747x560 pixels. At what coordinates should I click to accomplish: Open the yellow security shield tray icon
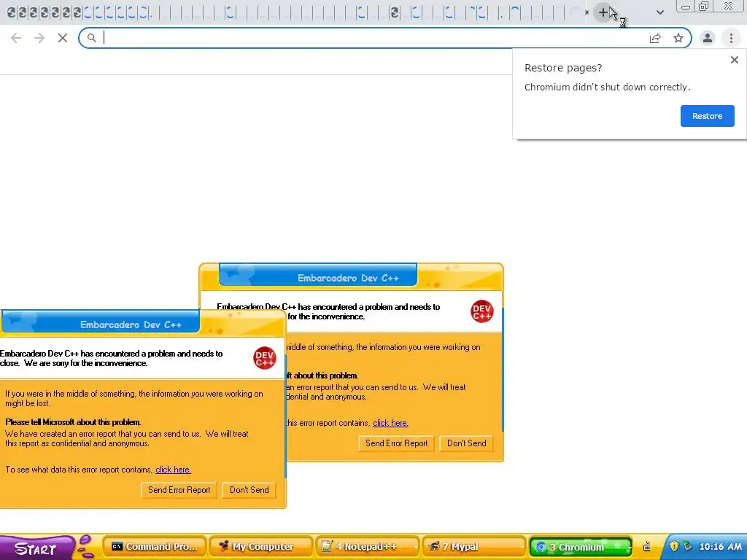click(673, 546)
